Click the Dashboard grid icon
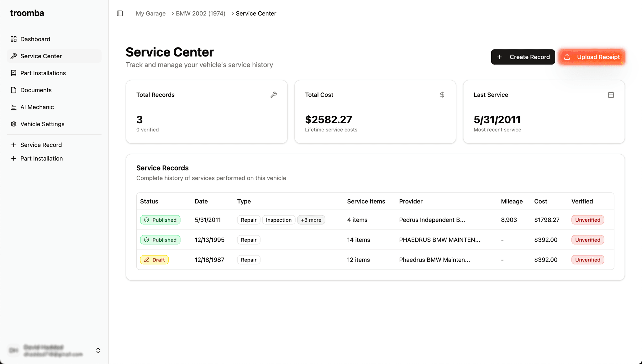This screenshot has width=642, height=364. 13,39
